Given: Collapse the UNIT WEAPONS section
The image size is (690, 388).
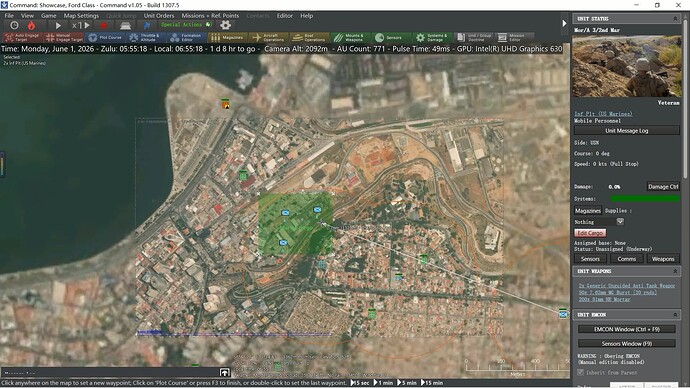Looking at the screenshot, I should (675, 271).
